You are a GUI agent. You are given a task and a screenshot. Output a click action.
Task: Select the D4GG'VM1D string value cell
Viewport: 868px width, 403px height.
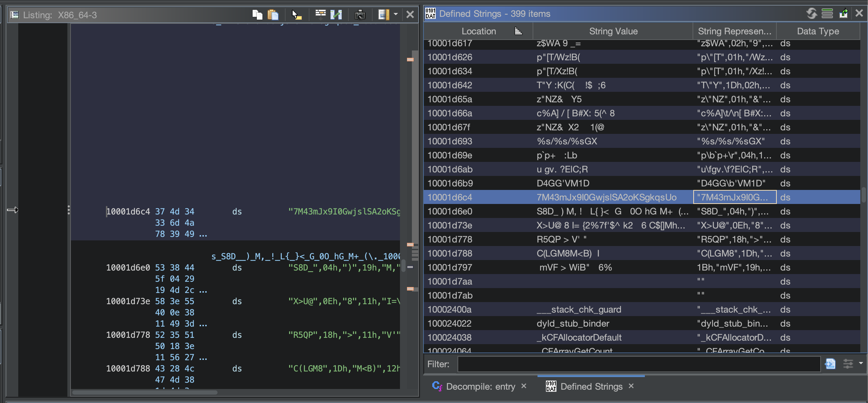[x=613, y=183]
